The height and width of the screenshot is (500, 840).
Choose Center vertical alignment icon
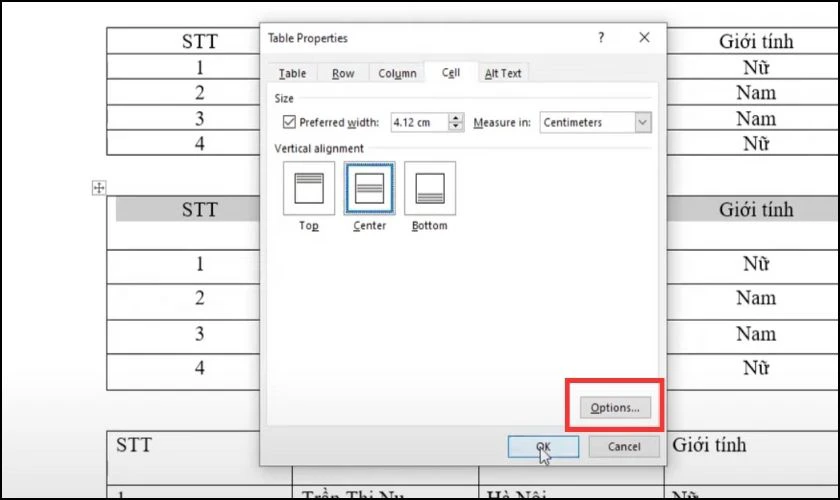(370, 188)
